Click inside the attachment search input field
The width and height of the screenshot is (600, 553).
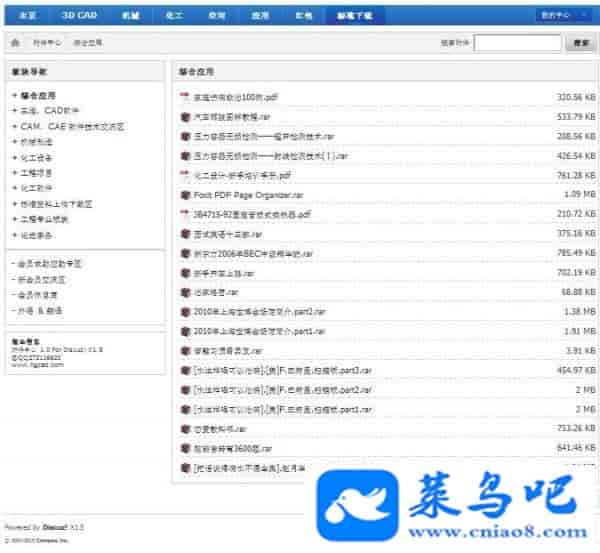517,42
